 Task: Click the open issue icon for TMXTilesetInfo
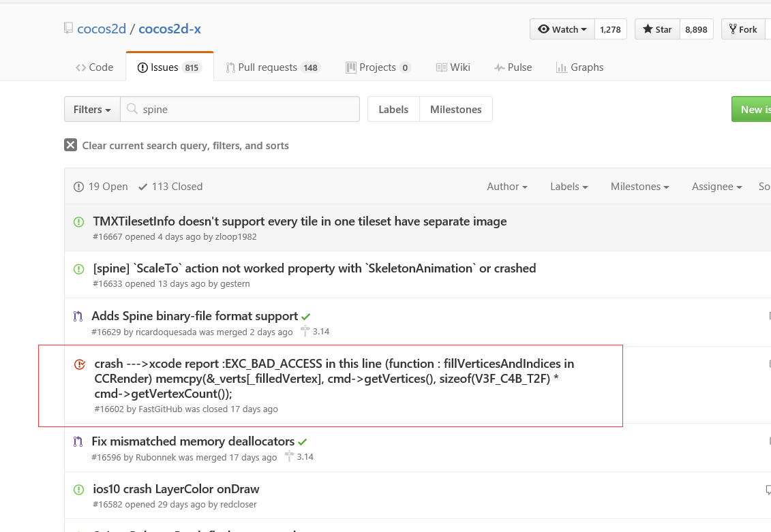[78, 222]
